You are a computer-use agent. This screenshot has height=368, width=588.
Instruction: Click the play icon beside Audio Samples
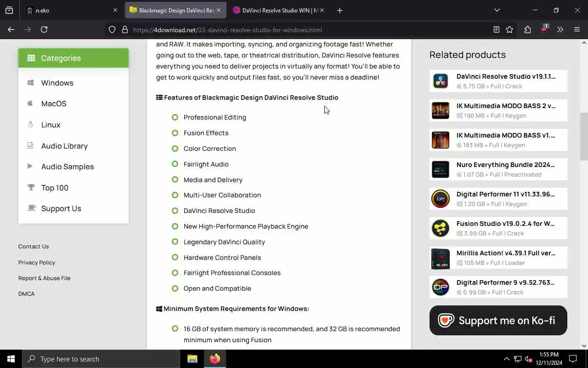click(30, 166)
